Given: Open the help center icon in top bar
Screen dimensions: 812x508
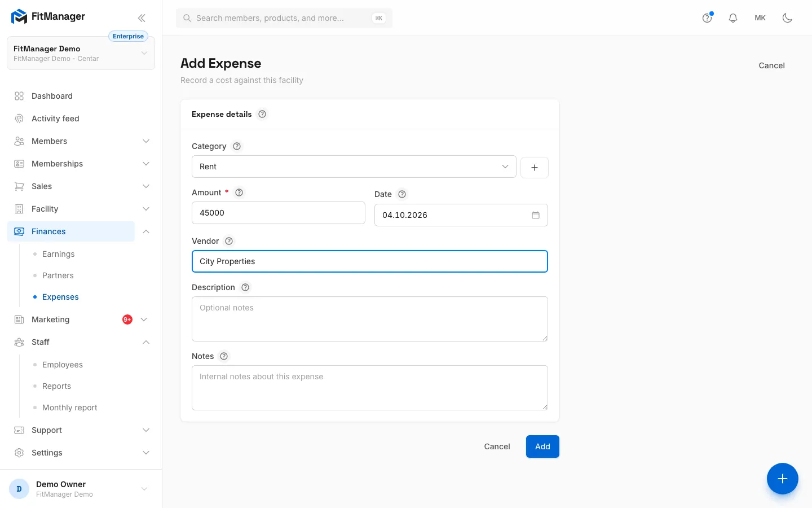Looking at the screenshot, I should 707,18.
